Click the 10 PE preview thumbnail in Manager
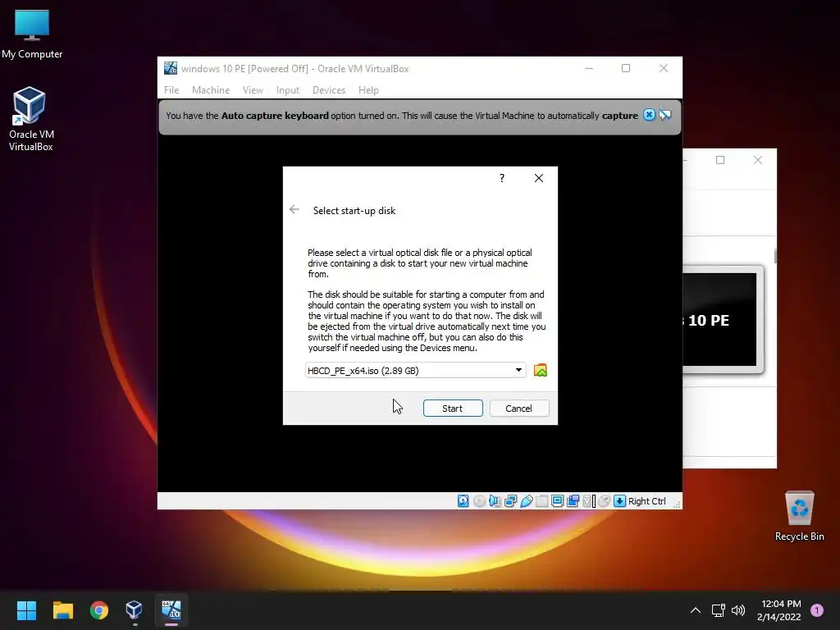Image resolution: width=840 pixels, height=630 pixels. pyautogui.click(x=721, y=320)
